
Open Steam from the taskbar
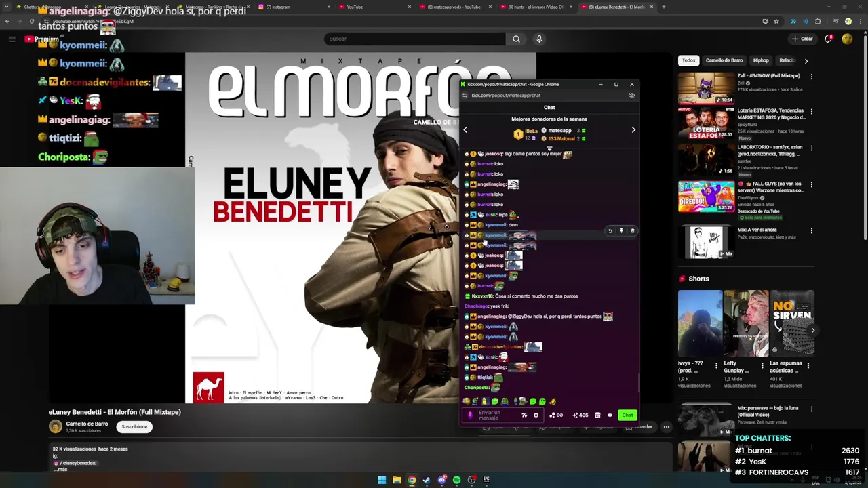(427, 480)
